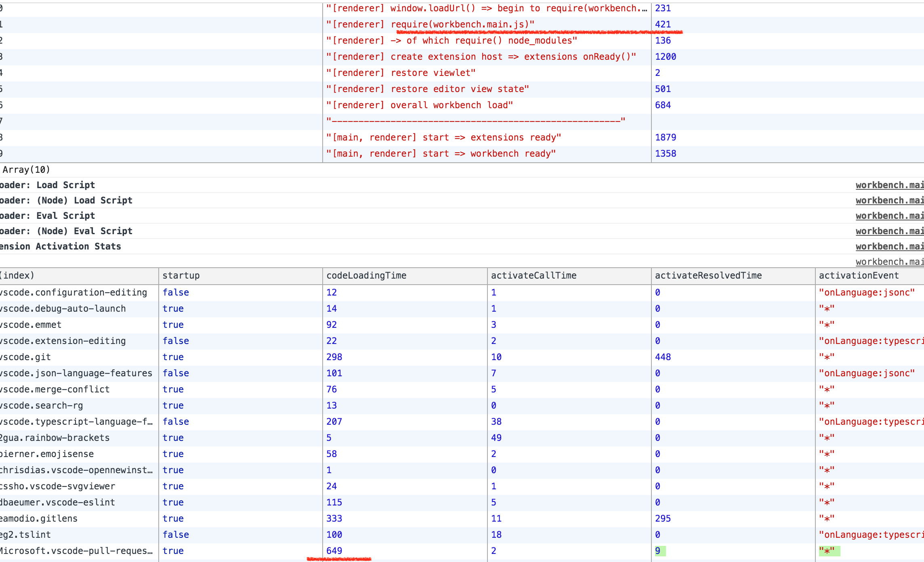Click the start => extensions ready label
The height and width of the screenshot is (562, 924).
pos(443,138)
